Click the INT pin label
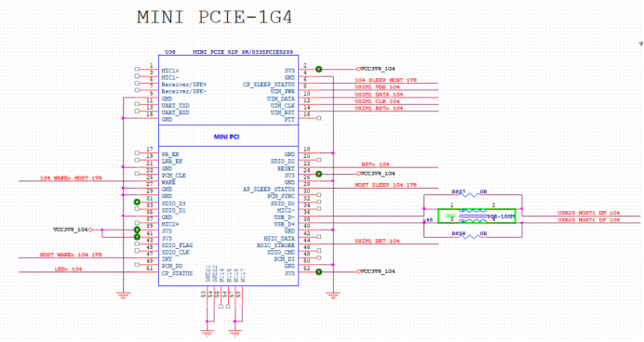The height and width of the screenshot is (342, 644). pyautogui.click(x=167, y=259)
